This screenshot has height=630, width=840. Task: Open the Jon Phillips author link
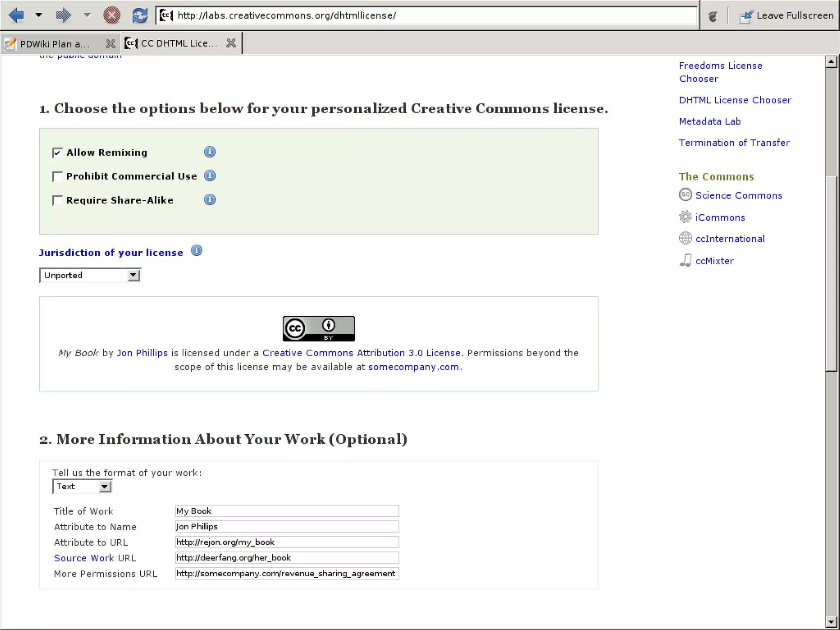[x=142, y=353]
